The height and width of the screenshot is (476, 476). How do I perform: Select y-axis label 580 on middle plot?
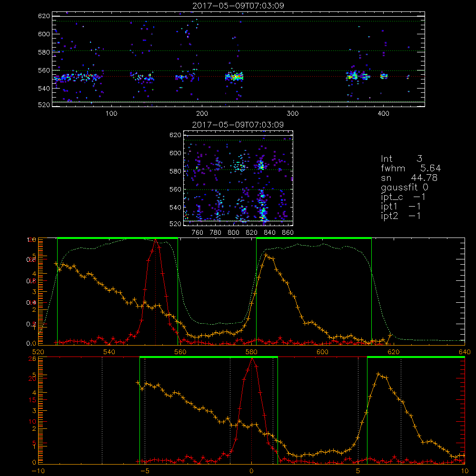[x=175, y=171]
